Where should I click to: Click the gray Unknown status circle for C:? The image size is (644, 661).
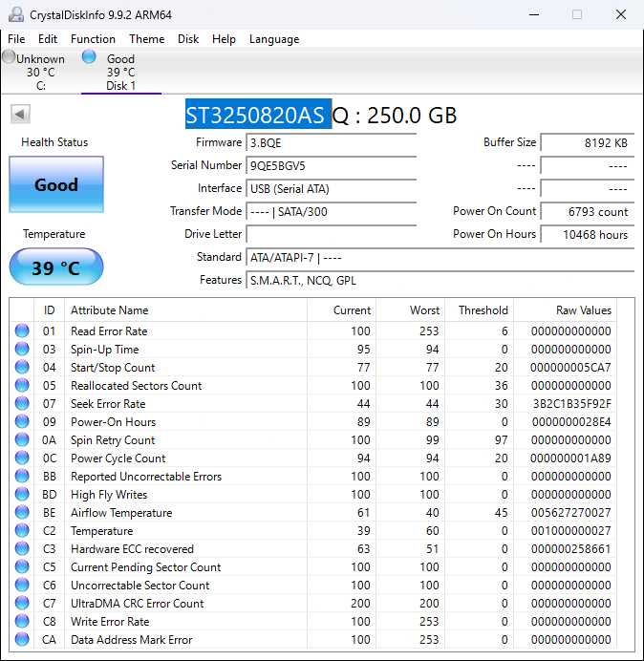[x=9, y=57]
